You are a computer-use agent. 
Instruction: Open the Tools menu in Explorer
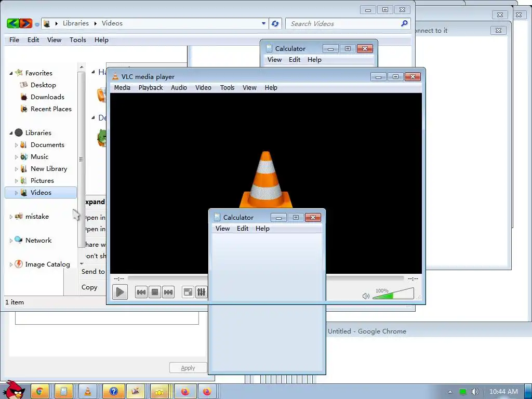tap(78, 39)
